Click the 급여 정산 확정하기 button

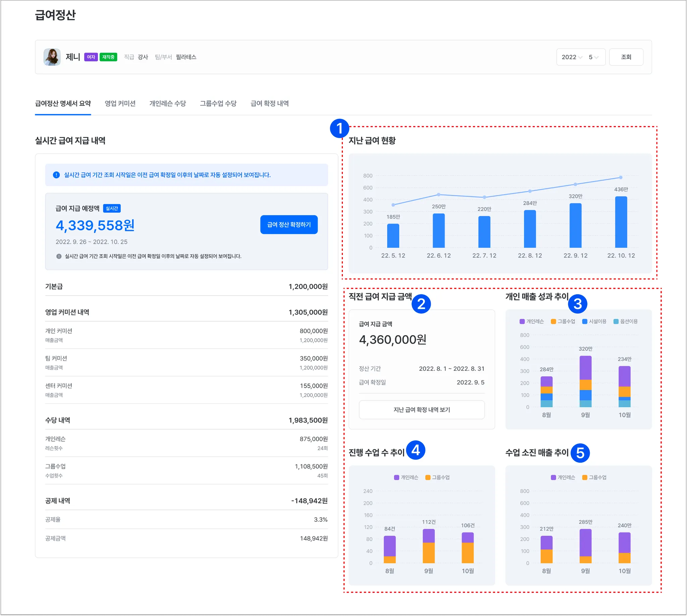pos(289,224)
